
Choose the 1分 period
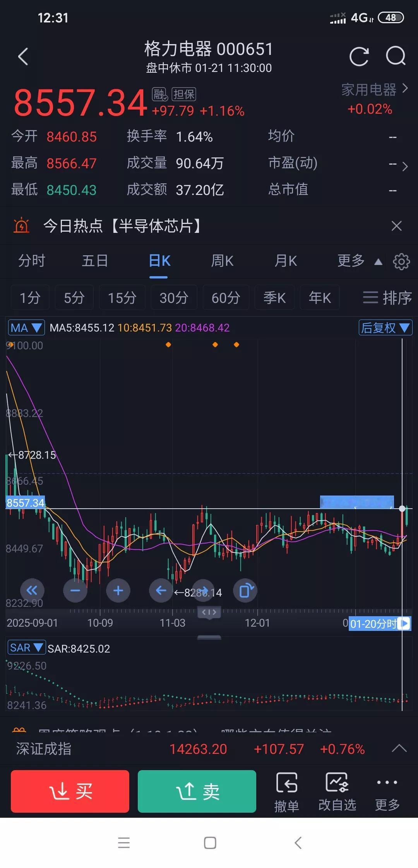[x=30, y=297]
